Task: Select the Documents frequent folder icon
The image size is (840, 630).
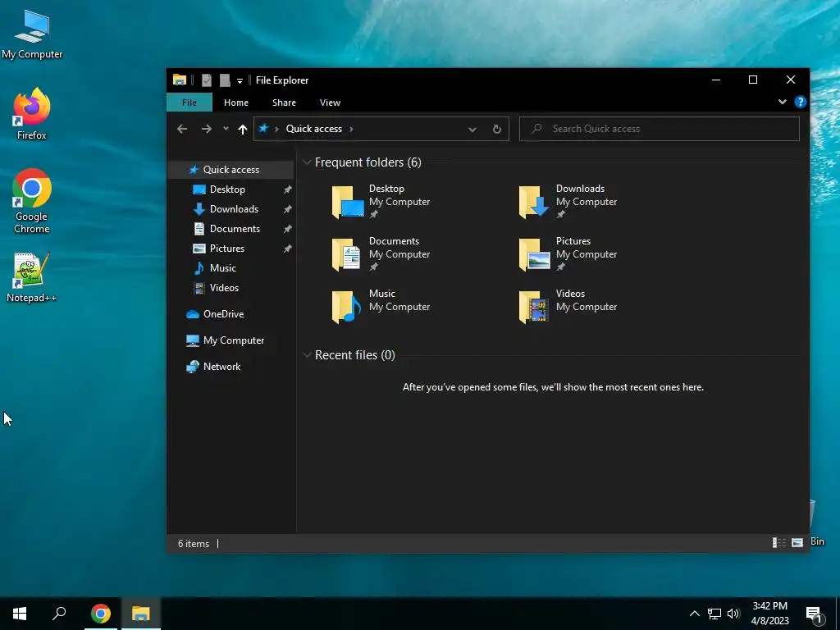Action: pos(347,254)
